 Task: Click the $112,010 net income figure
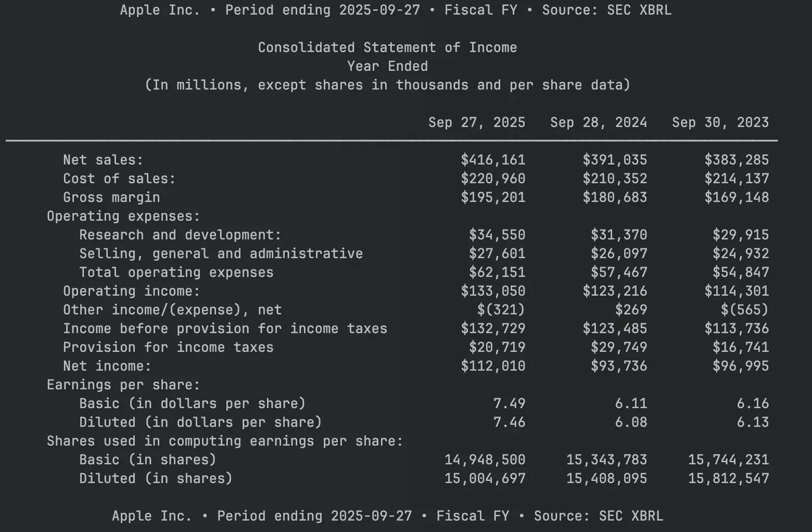[493, 366]
